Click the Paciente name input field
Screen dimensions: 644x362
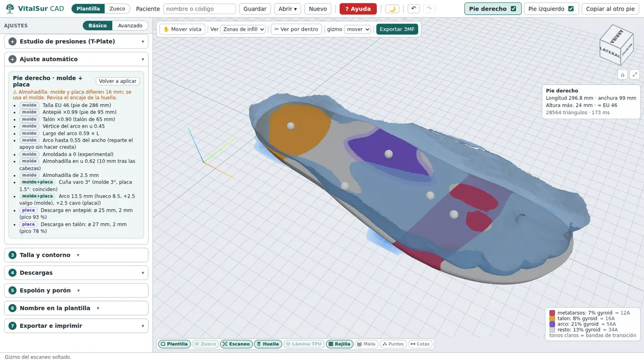pyautogui.click(x=200, y=9)
